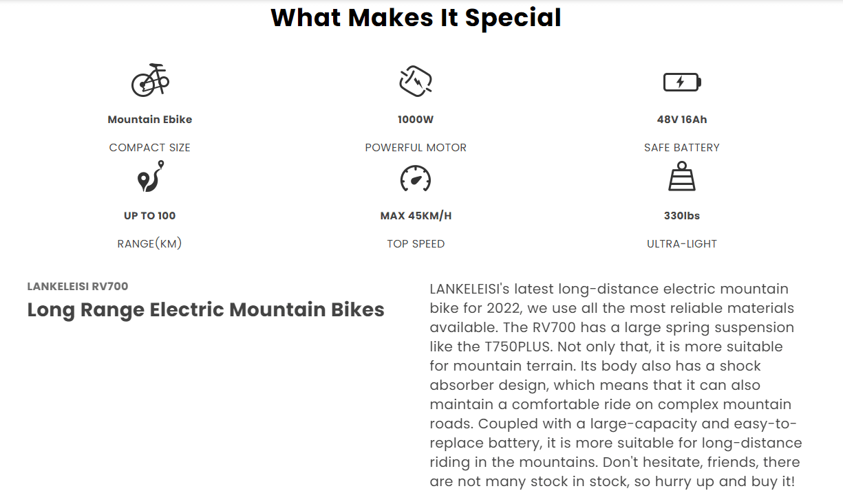Click the 'ULTRA-LIGHT' caption

pyautogui.click(x=682, y=244)
